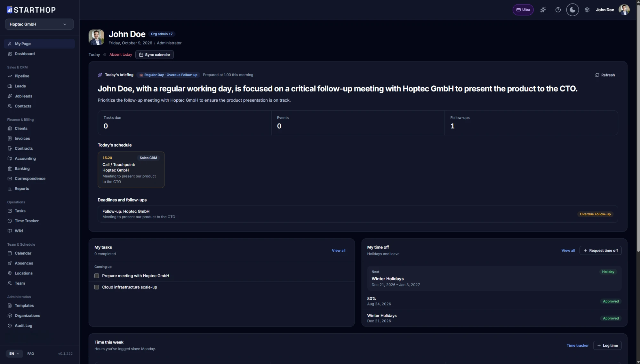
Task: Click the Banking icon in sidebar
Action: pyautogui.click(x=10, y=169)
